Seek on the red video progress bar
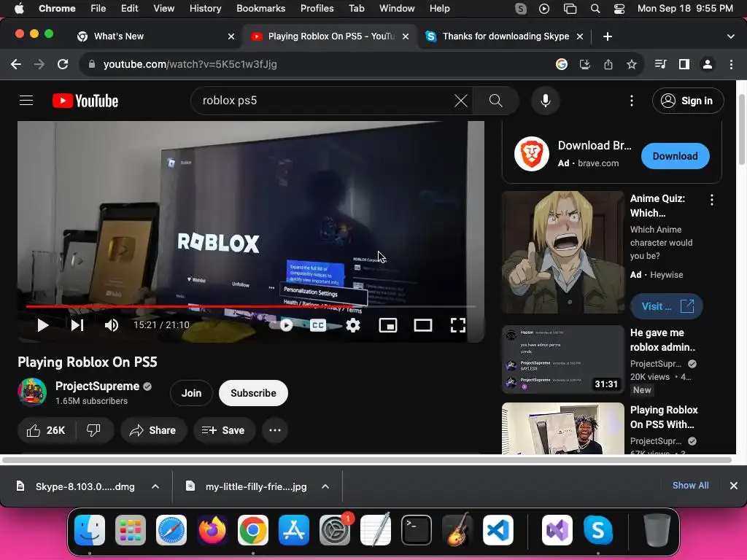Image resolution: width=747 pixels, height=560 pixels. coord(251,307)
